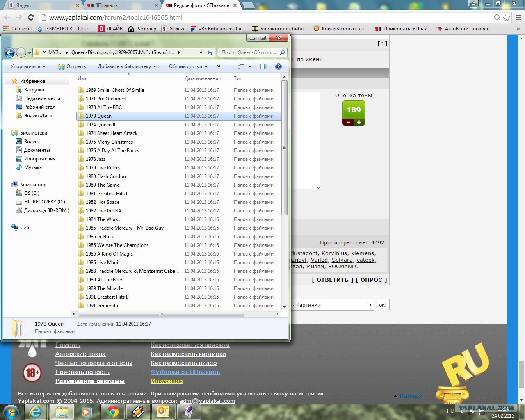Launch Internet Explorer from the taskbar
Image resolution: width=525 pixels, height=420 pixels.
(36, 412)
